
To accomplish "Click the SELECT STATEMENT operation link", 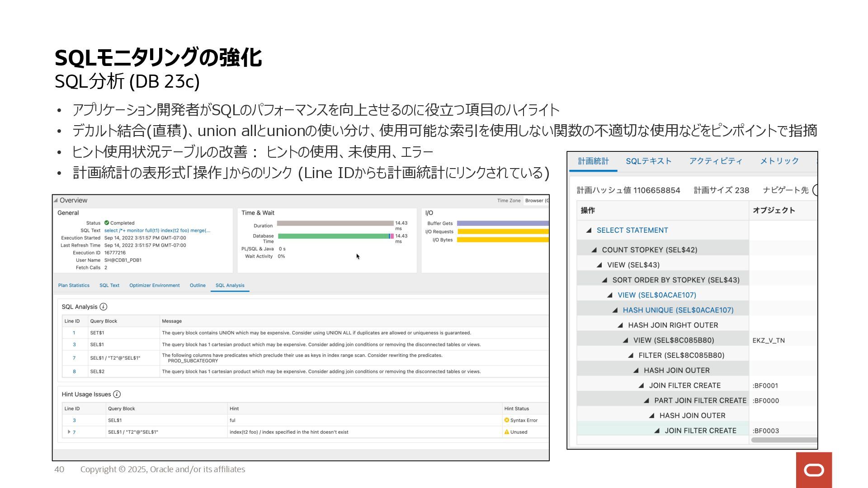I will point(632,230).
